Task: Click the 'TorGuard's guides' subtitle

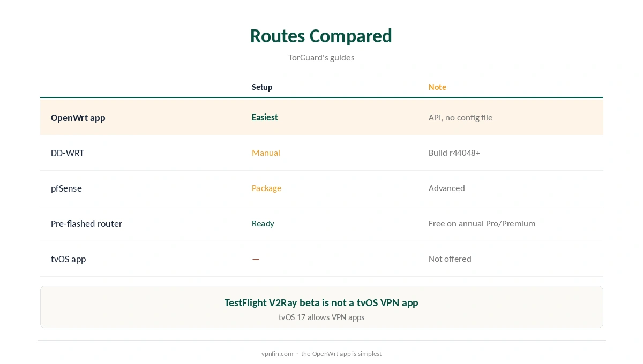Action: (321, 57)
